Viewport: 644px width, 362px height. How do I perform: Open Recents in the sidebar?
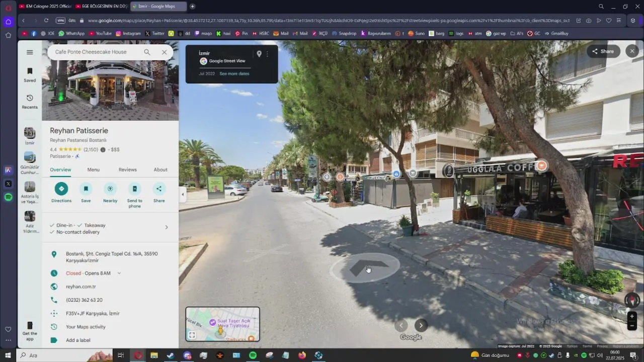click(30, 102)
